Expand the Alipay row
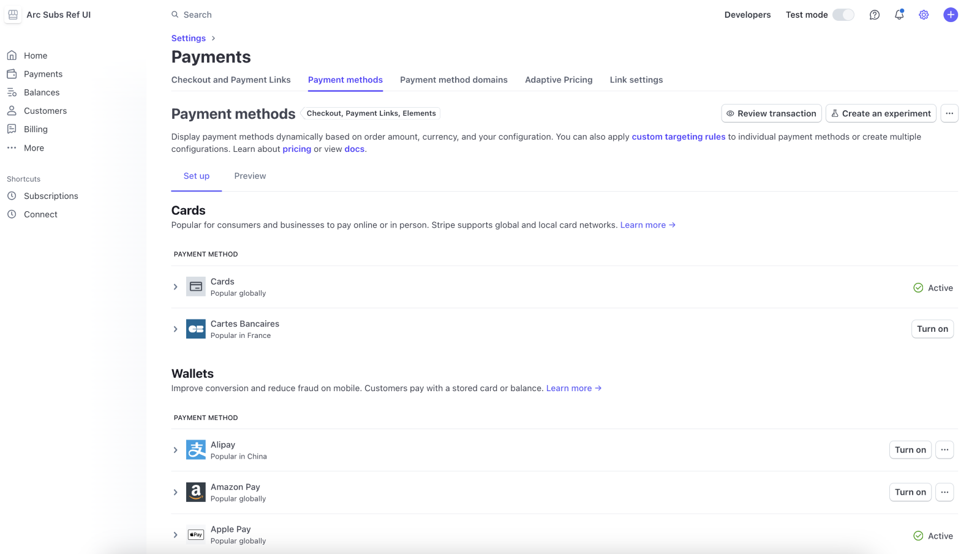 click(x=175, y=450)
